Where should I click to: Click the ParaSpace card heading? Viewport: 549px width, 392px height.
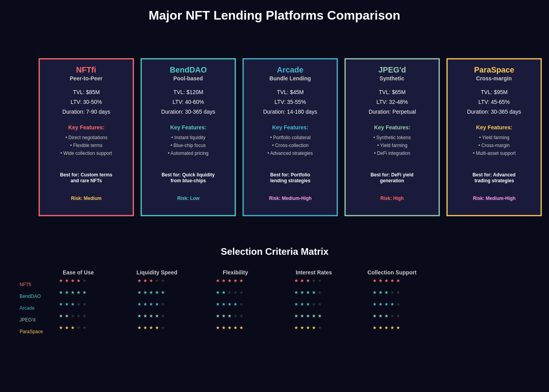(x=494, y=70)
